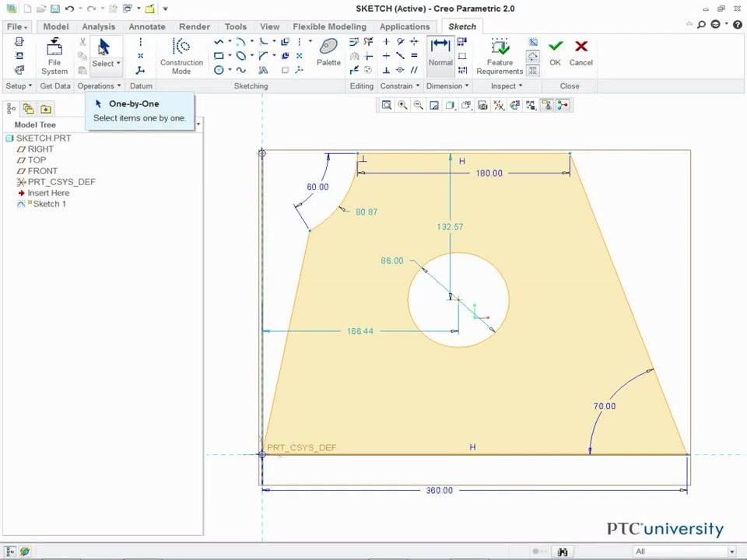Viewport: 747px width, 560px height.
Task: Apply the Equal constraint
Action: click(x=414, y=56)
